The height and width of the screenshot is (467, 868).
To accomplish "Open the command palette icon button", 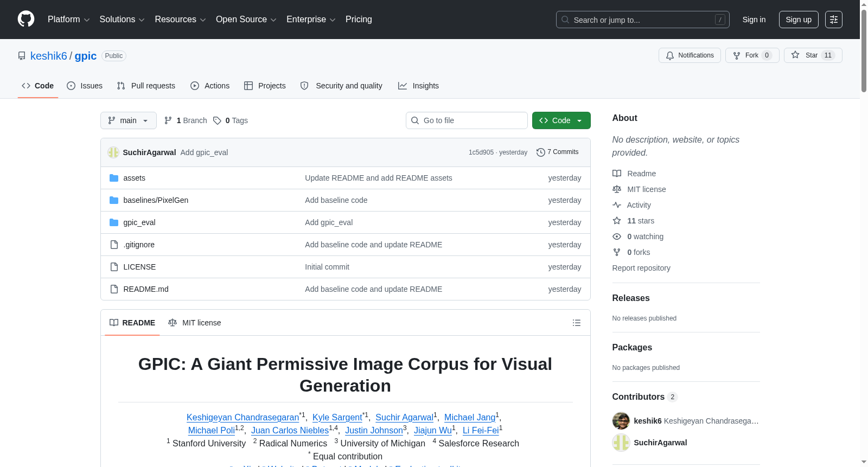I will [x=834, y=20].
